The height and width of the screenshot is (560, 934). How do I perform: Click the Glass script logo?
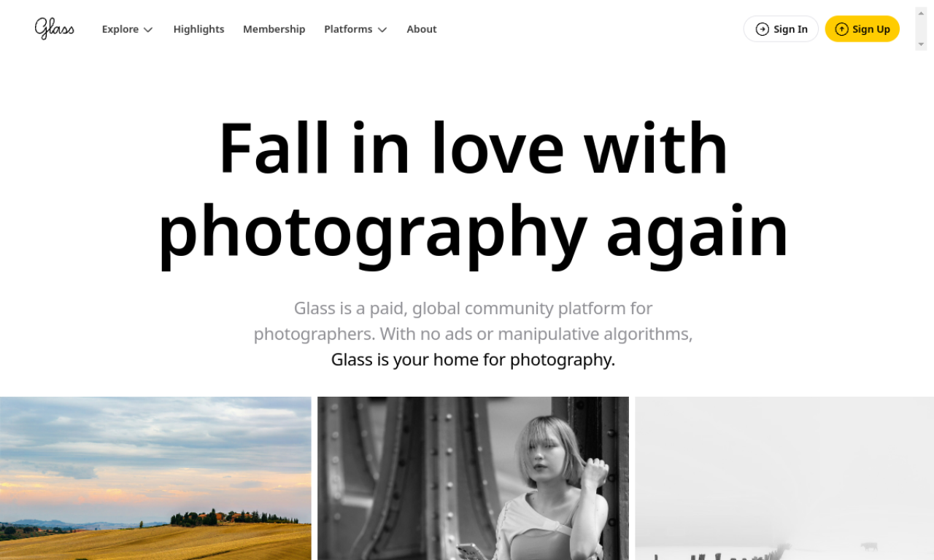point(55,28)
